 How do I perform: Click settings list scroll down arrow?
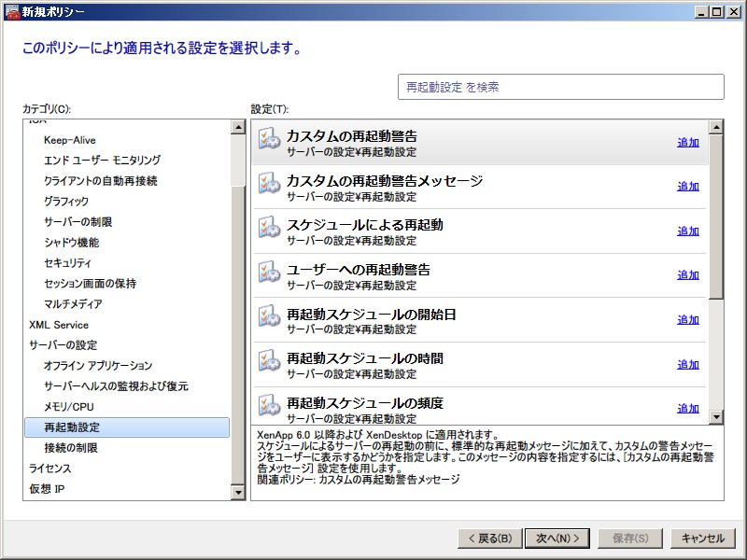pos(716,417)
